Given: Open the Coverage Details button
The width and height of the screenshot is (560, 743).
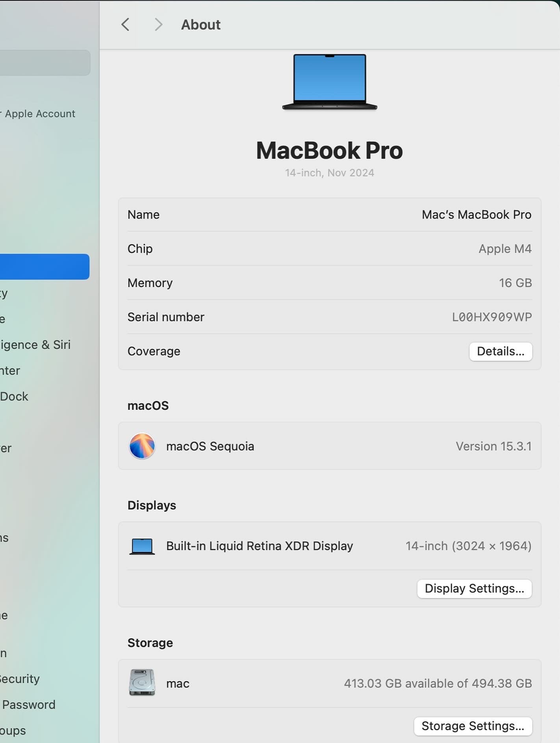Looking at the screenshot, I should pos(500,351).
